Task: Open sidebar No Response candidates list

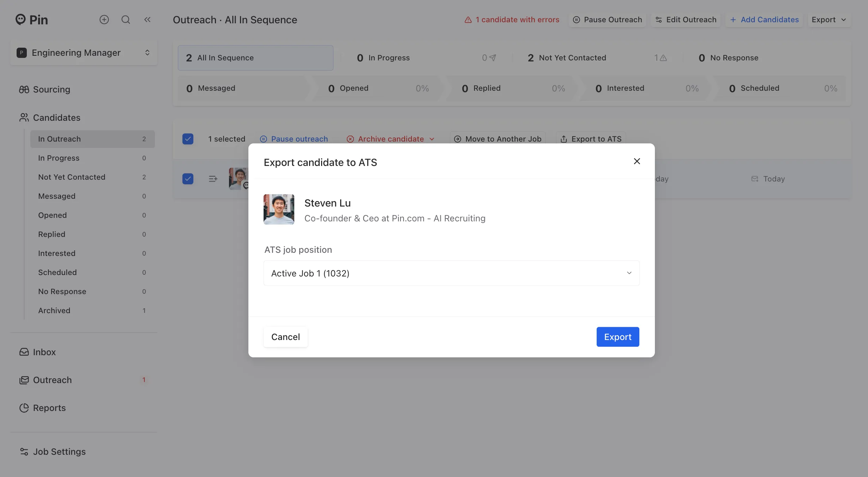Action: coord(92,292)
